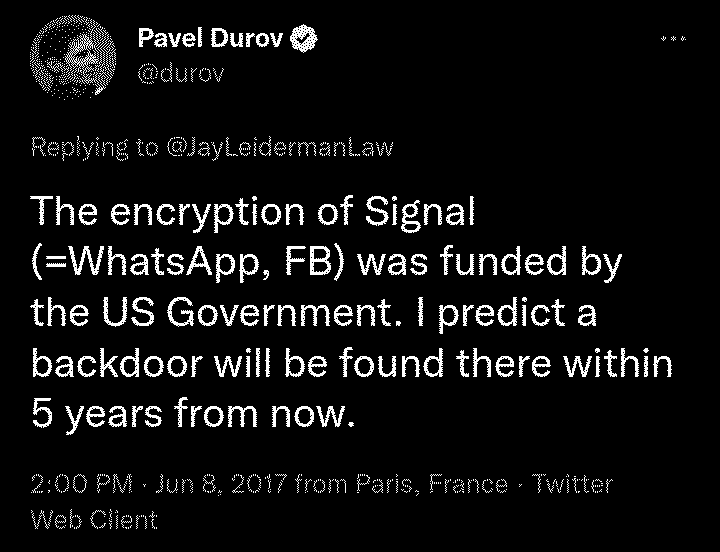Viewport: 720px width, 552px height.
Task: Click the Twitter Web Client source label
Action: coord(320,502)
